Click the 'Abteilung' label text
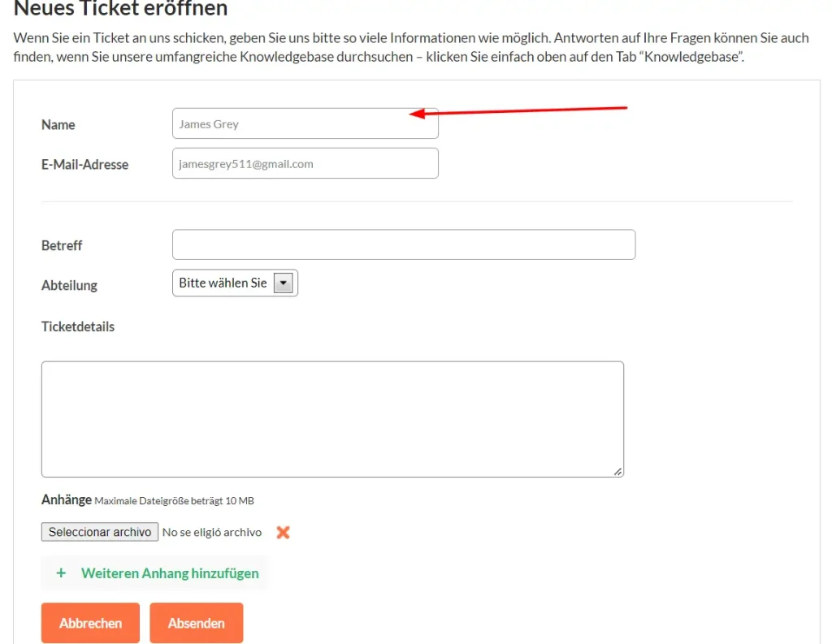The image size is (832, 644). (69, 286)
